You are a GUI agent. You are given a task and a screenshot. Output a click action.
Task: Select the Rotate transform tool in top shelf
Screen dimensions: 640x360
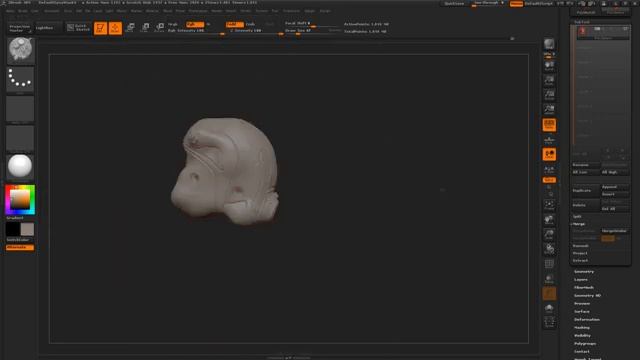[160, 27]
